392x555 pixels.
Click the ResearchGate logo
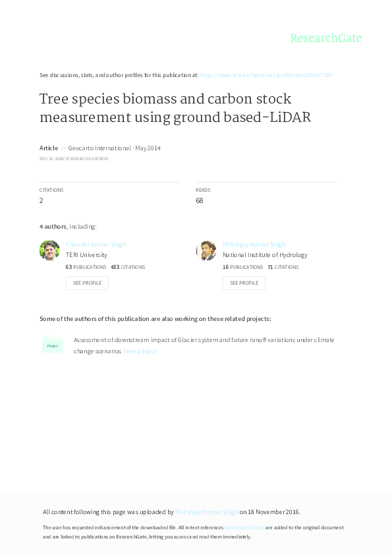(327, 38)
